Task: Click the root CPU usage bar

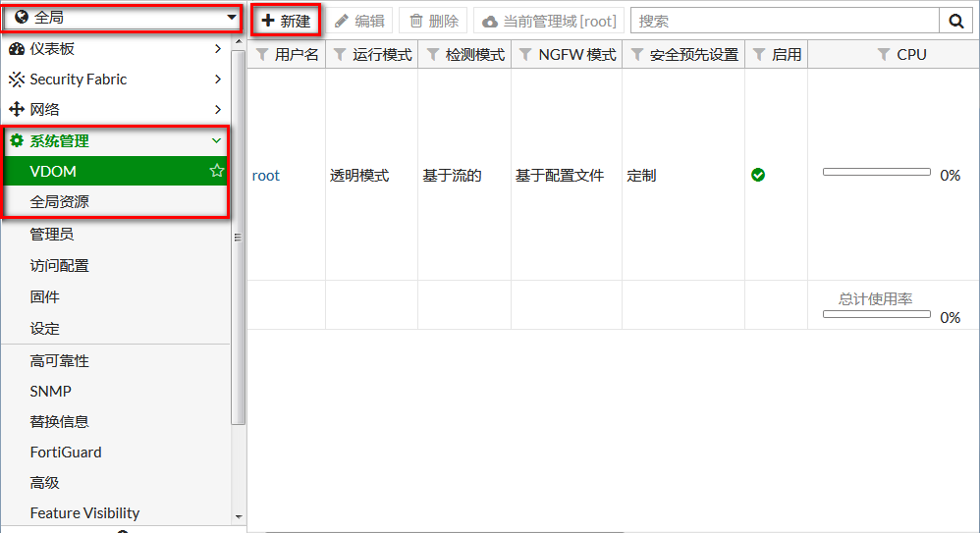Action: point(876,172)
